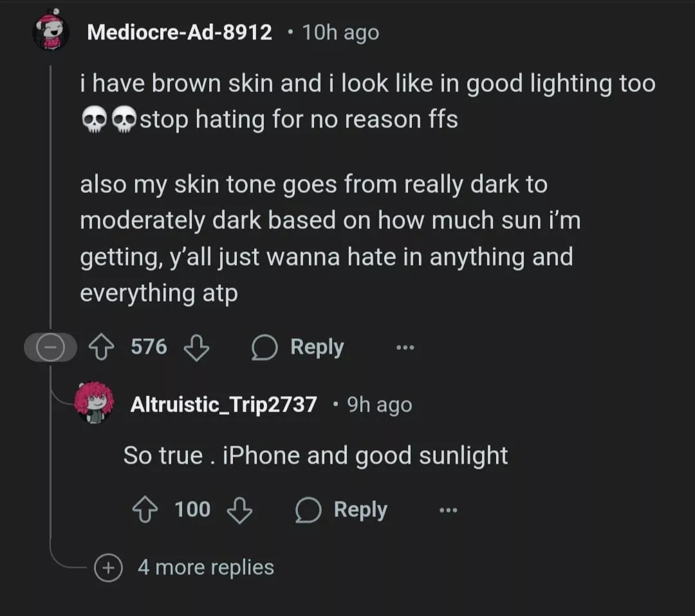Open Altruistic_Trip2737 user profile link

(x=223, y=404)
